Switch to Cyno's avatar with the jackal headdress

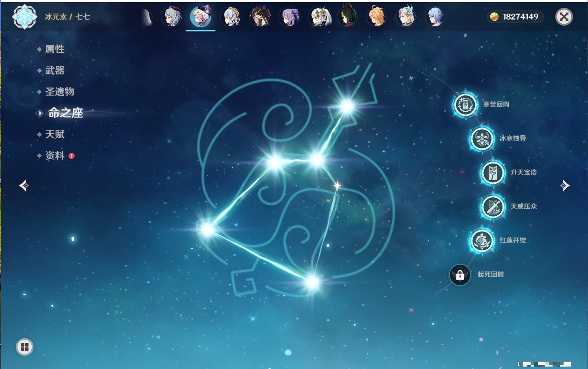pyautogui.click(x=260, y=17)
